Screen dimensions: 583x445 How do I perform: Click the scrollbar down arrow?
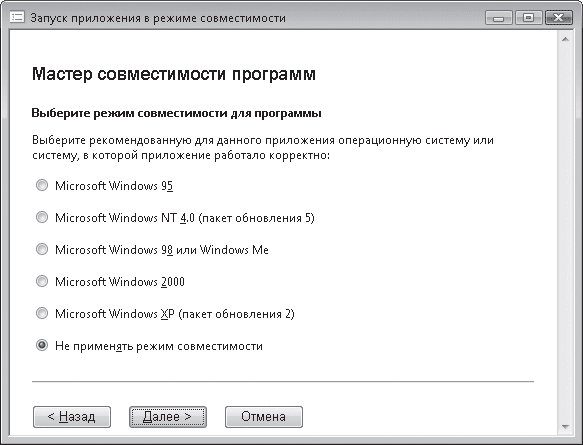tap(566, 426)
